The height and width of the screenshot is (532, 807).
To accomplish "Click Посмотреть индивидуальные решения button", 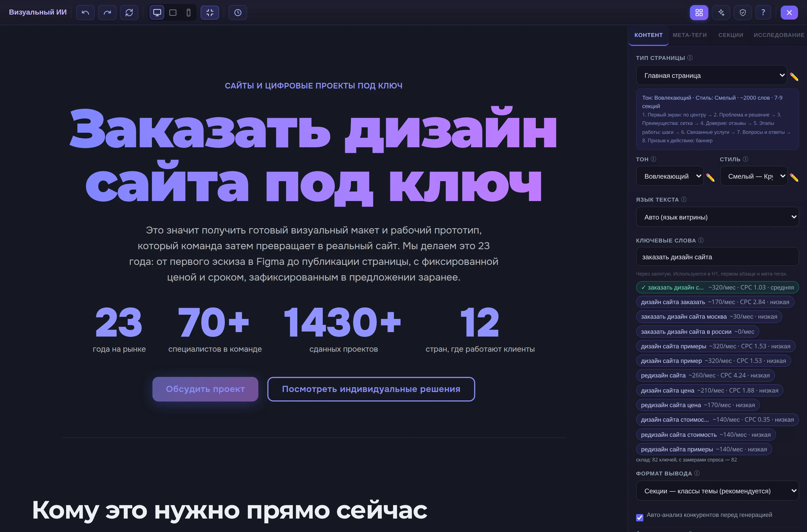I will tap(371, 389).
